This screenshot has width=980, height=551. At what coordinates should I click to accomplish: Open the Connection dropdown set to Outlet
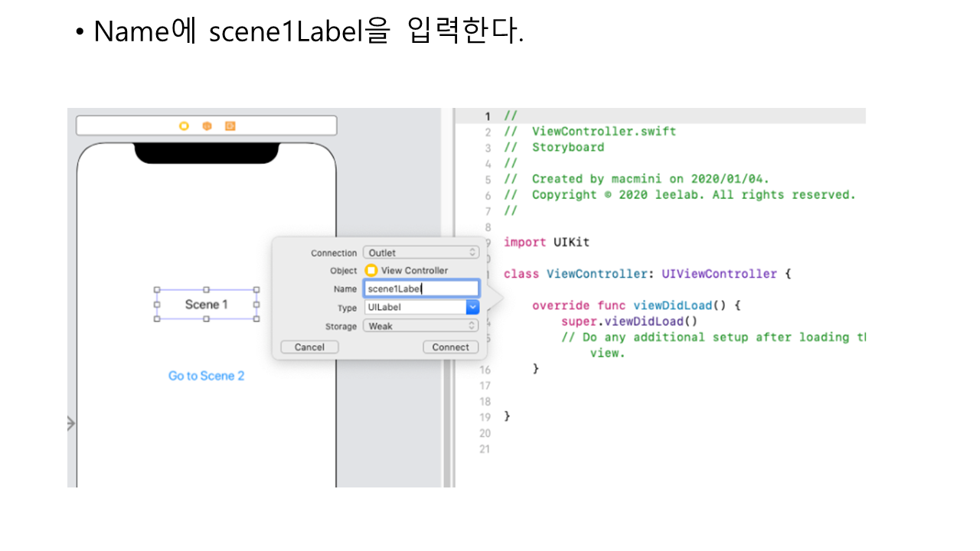[420, 253]
